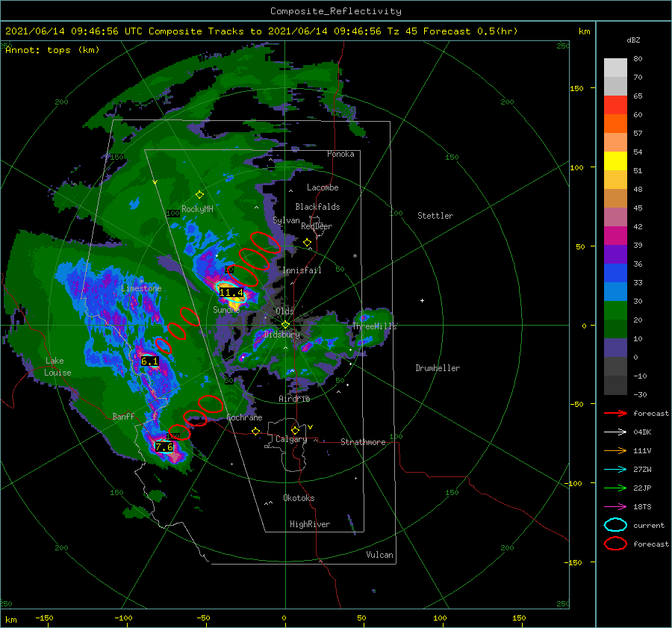The image size is (672, 628).
Task: Click the RedDeer city label
Action: [317, 226]
